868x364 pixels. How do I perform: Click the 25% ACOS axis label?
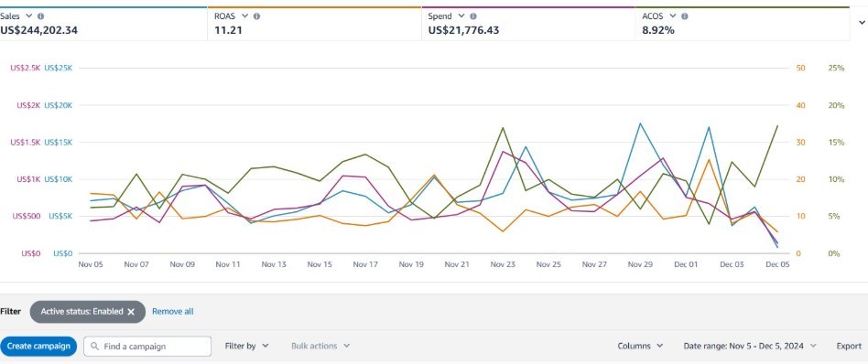coord(836,68)
